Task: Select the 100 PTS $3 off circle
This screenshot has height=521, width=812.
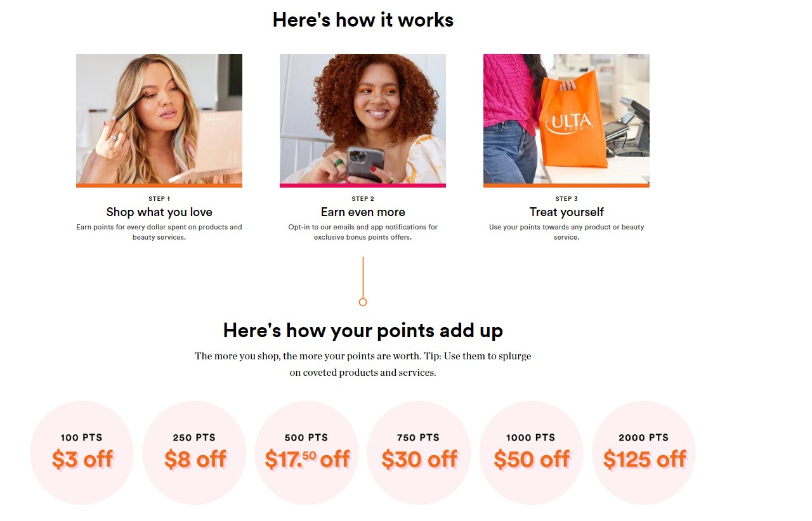Action: [x=82, y=453]
